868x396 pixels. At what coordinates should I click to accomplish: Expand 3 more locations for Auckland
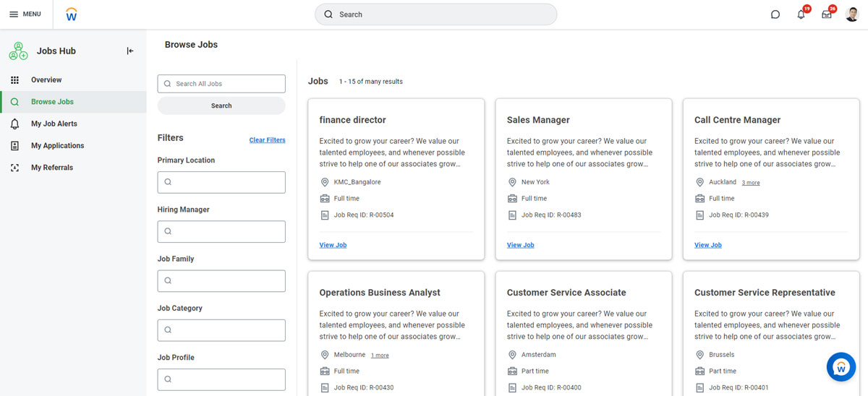coord(751,183)
